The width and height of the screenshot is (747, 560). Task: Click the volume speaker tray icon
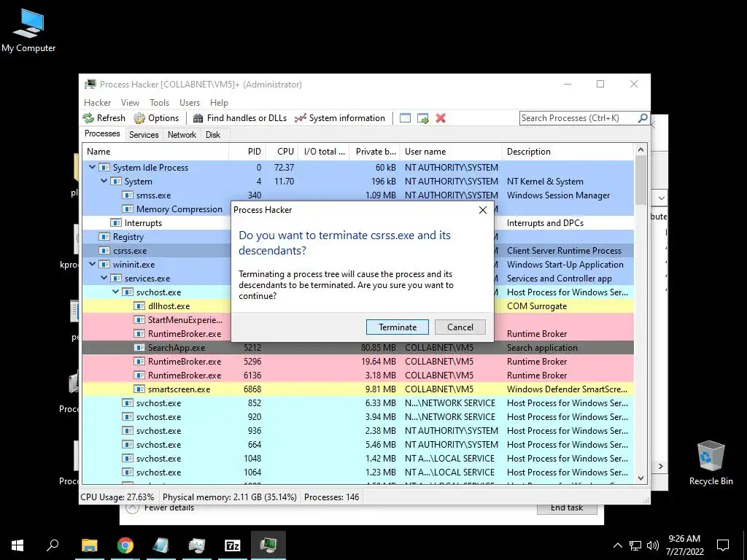(x=653, y=545)
